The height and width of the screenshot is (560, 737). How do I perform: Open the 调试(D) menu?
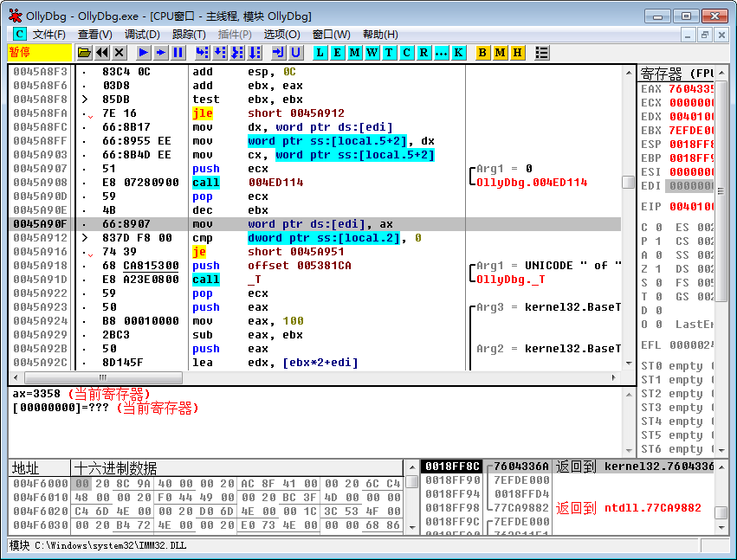142,34
